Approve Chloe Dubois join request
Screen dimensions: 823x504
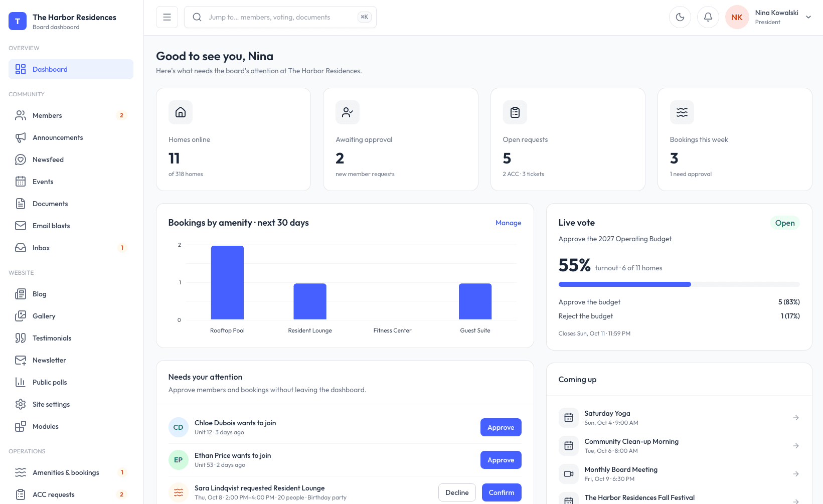[501, 427]
